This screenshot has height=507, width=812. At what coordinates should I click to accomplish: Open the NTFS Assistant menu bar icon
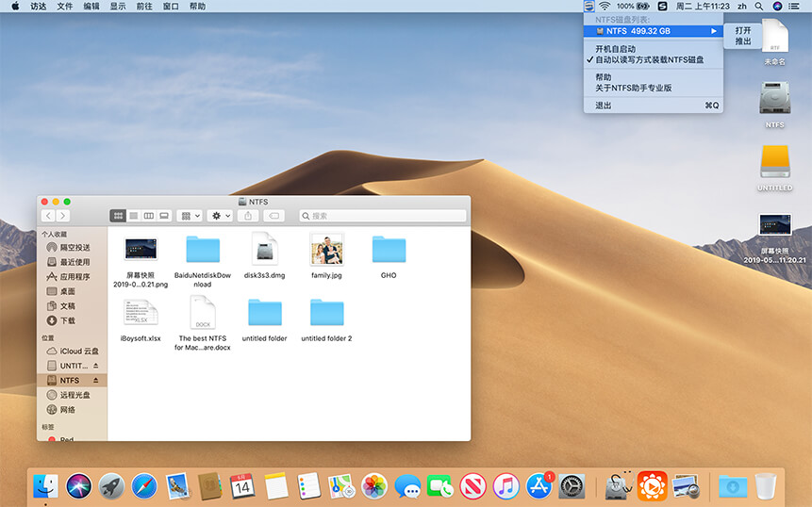point(588,7)
